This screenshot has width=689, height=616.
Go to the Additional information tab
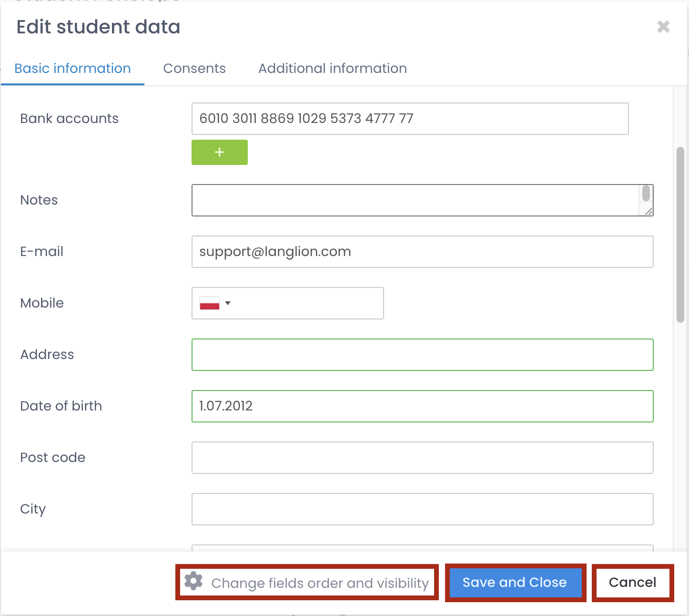coord(332,69)
